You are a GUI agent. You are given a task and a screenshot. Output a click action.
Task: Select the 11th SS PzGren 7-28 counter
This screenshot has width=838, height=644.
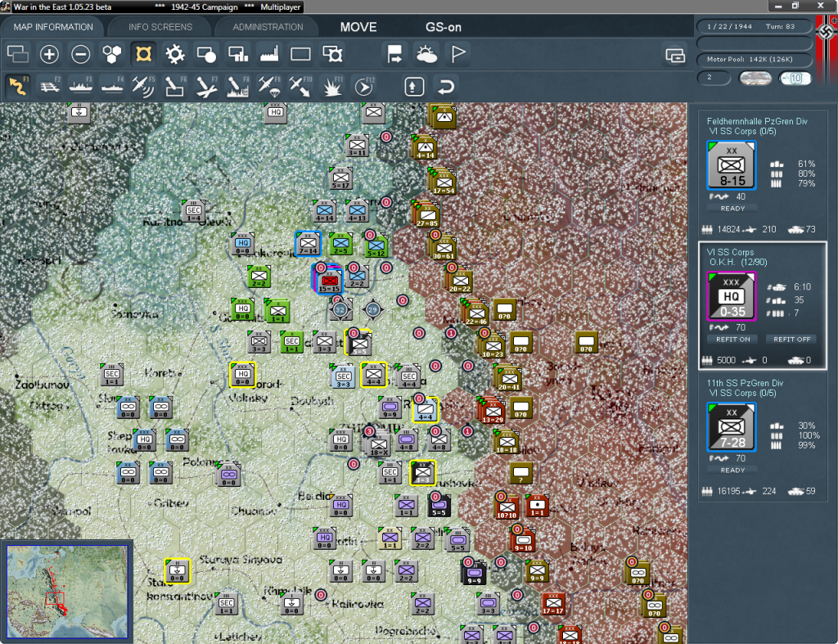click(x=731, y=427)
